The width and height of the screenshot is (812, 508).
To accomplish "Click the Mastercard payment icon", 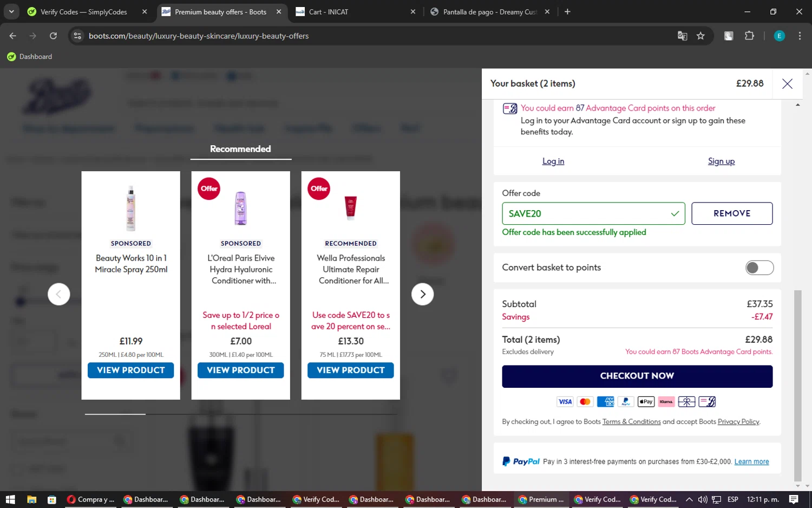I will coord(585,402).
